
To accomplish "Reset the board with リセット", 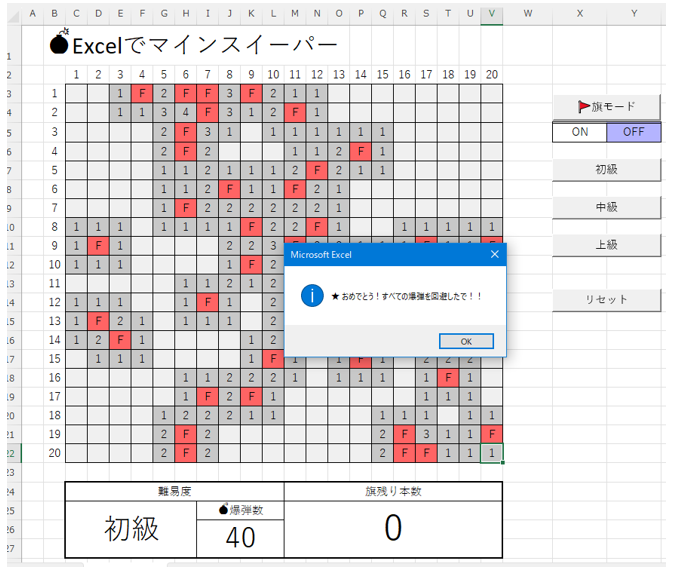I will coord(606,300).
